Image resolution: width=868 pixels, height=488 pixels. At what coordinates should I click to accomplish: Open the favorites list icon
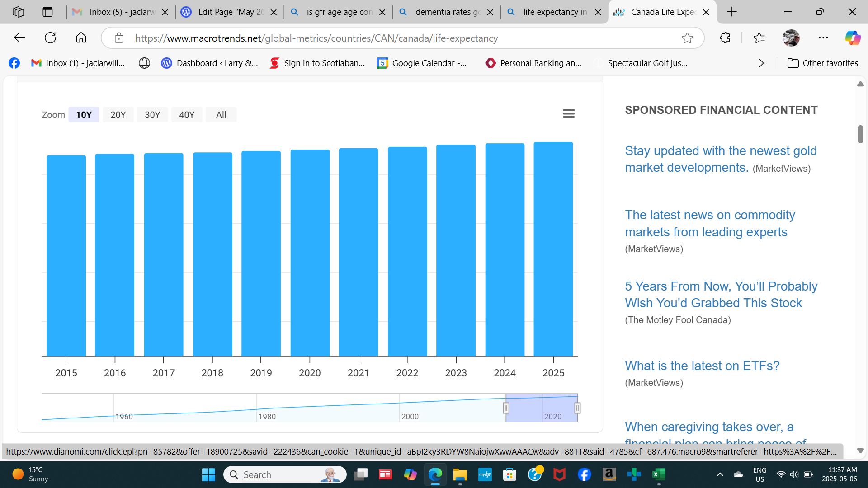tap(759, 38)
